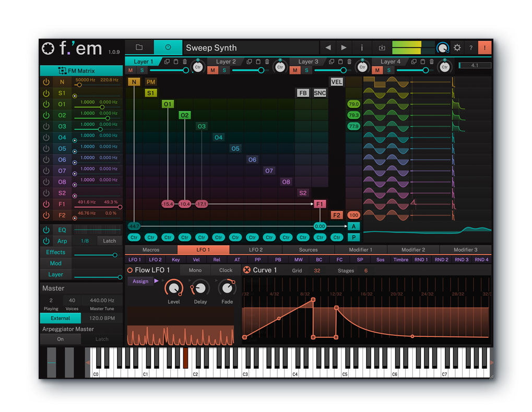Switch to the Sources tab
The width and height of the screenshot is (532, 412).
coord(308,250)
